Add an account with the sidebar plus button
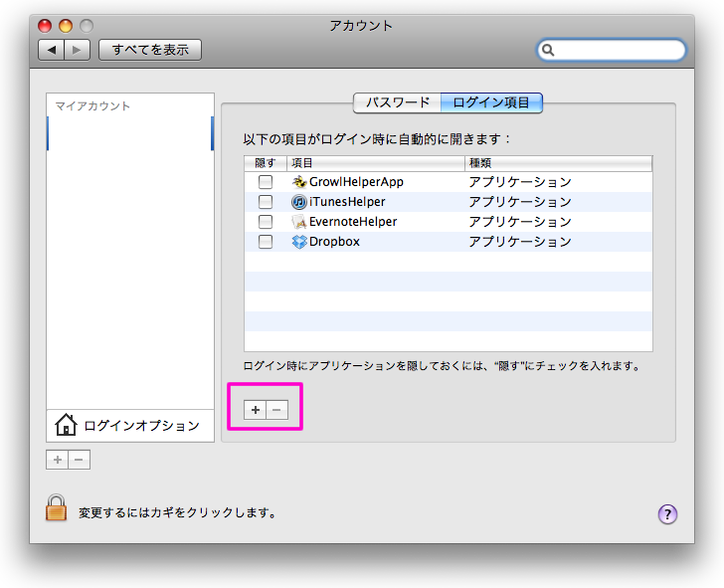The width and height of the screenshot is (724, 588). click(x=58, y=460)
